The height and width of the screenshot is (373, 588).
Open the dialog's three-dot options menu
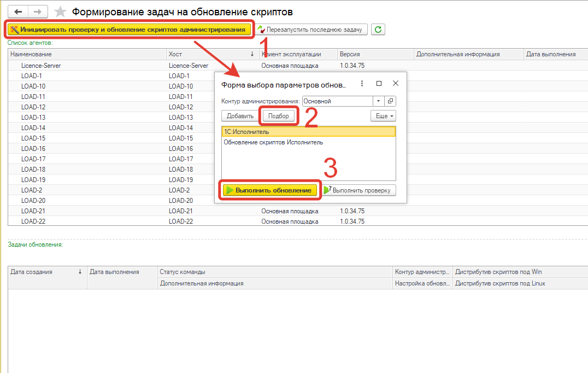(361, 84)
